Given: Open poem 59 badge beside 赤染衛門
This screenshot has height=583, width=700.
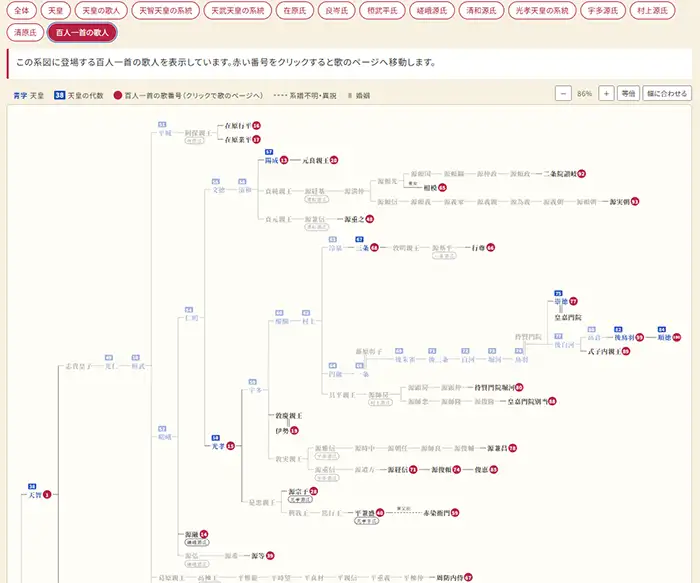Looking at the screenshot, I should (454, 513).
